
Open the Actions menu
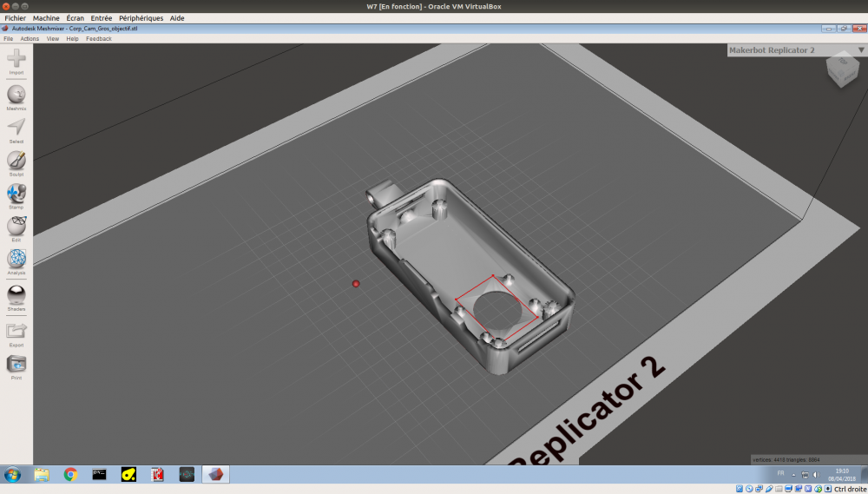pos(30,39)
